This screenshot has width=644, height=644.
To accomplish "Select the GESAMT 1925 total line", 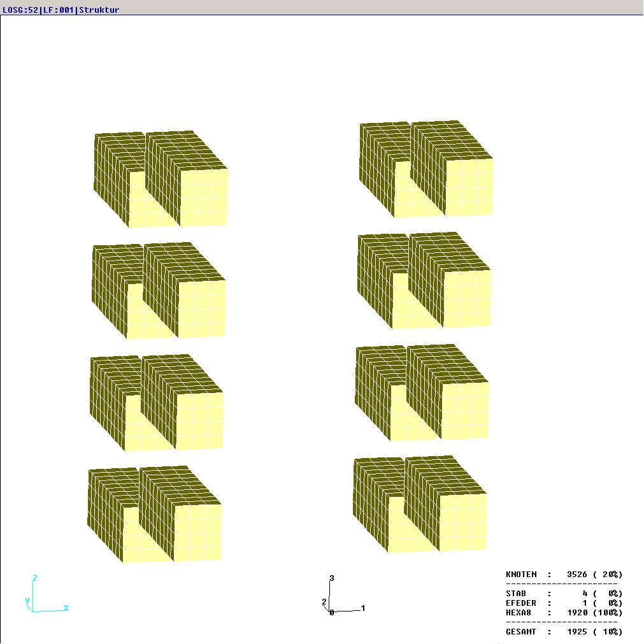I will coord(564,632).
